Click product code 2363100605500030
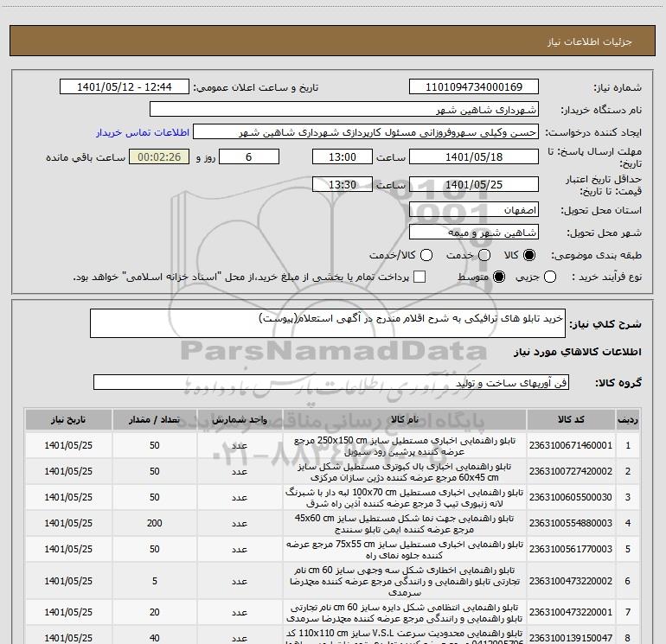The height and width of the screenshot is (644, 666). pos(571,497)
